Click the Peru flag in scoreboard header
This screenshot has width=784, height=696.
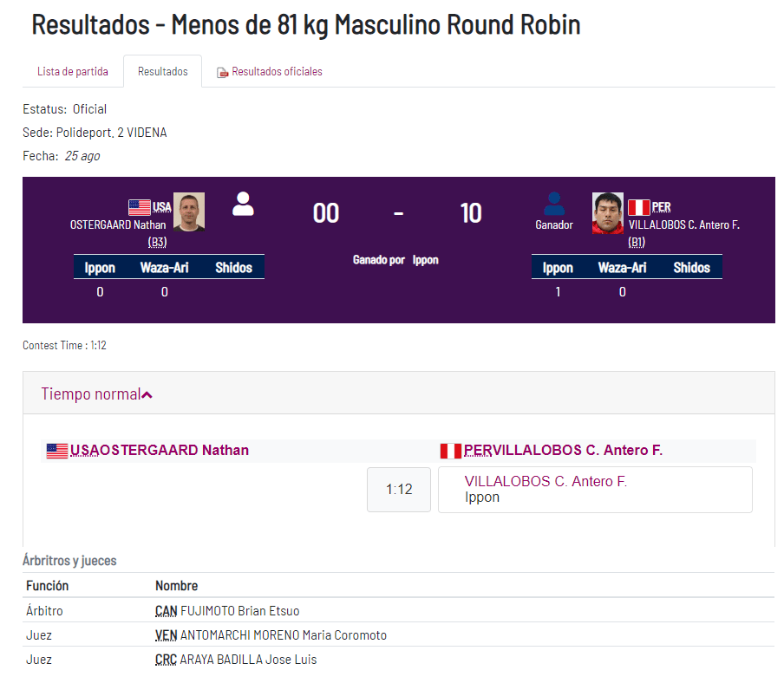[x=638, y=207]
